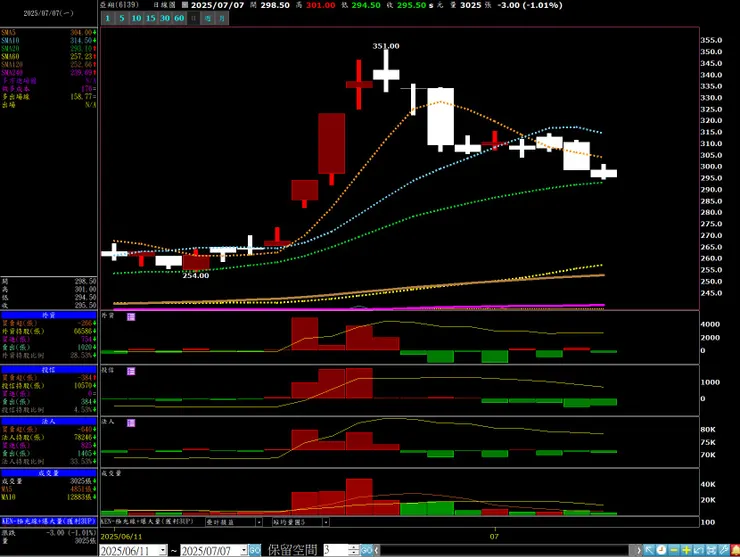Viewport: 740px width, 557px height.
Task: Select the 5-minute timeframe button
Action: coord(122,18)
